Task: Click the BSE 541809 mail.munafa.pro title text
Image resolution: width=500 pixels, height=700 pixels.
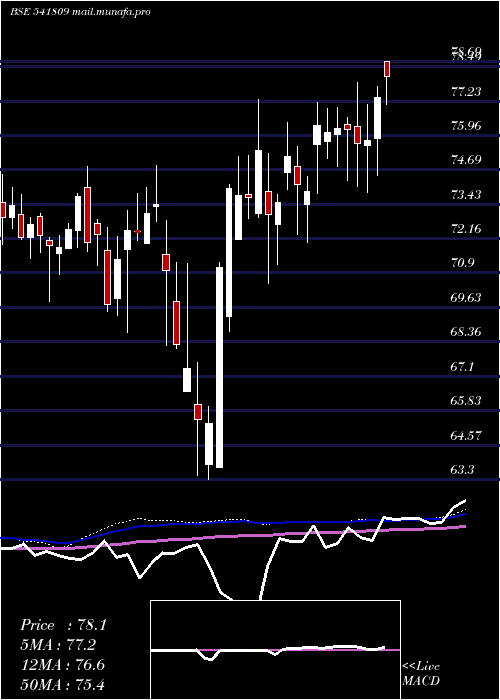Action: click(x=80, y=12)
